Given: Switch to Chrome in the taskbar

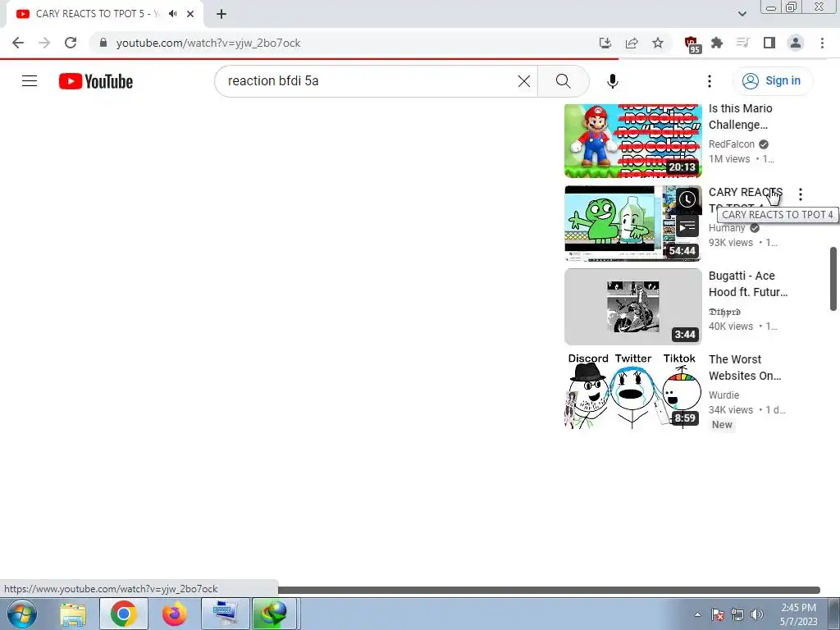Looking at the screenshot, I should click(124, 614).
